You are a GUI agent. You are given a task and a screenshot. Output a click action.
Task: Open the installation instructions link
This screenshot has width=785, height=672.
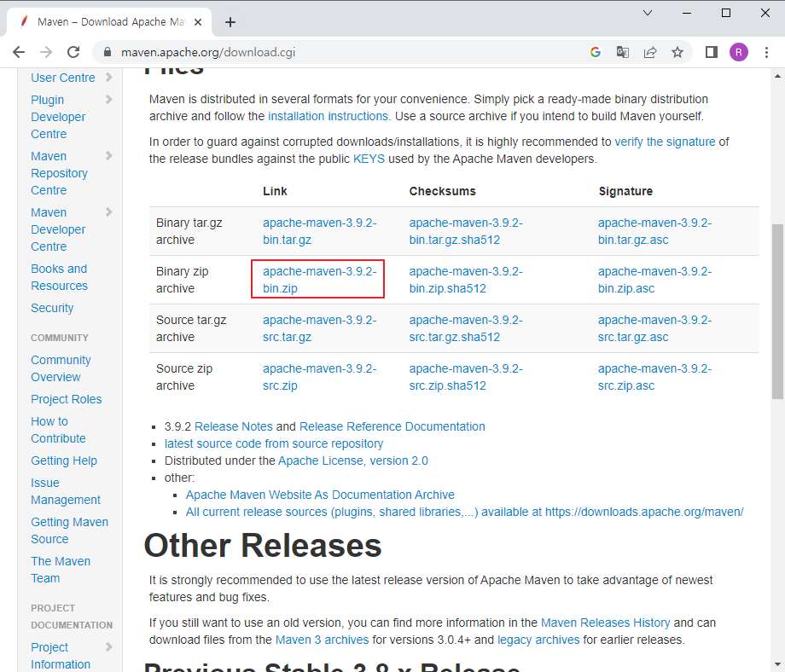(329, 116)
